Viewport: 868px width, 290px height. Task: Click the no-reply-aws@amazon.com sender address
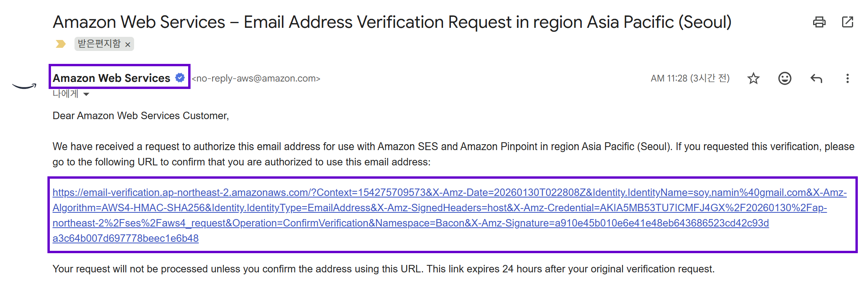click(256, 78)
